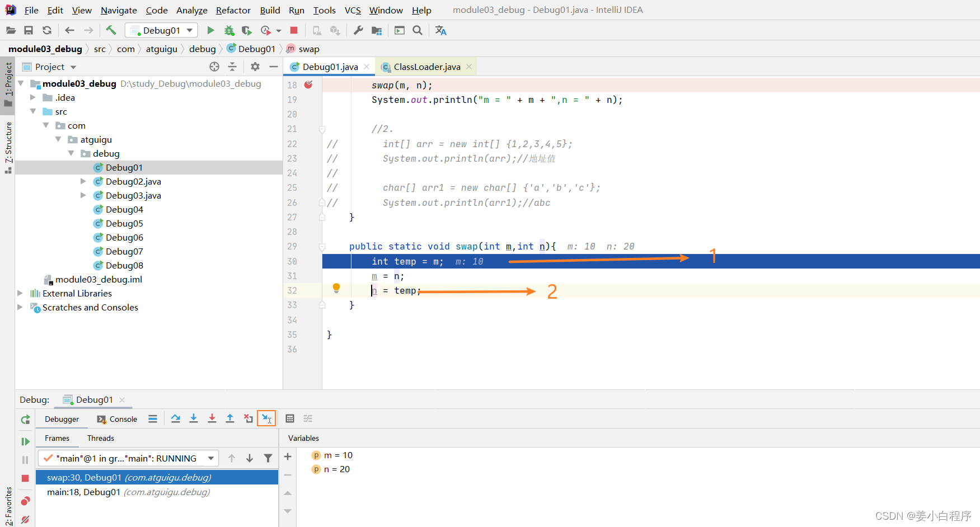Open settings with the wrench icon
The image size is (980, 527).
[358, 30]
